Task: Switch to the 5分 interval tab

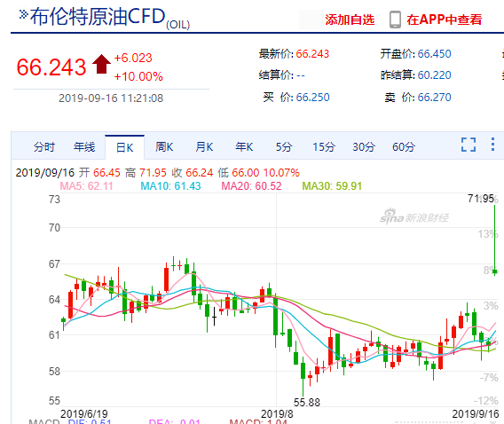Action: (284, 147)
